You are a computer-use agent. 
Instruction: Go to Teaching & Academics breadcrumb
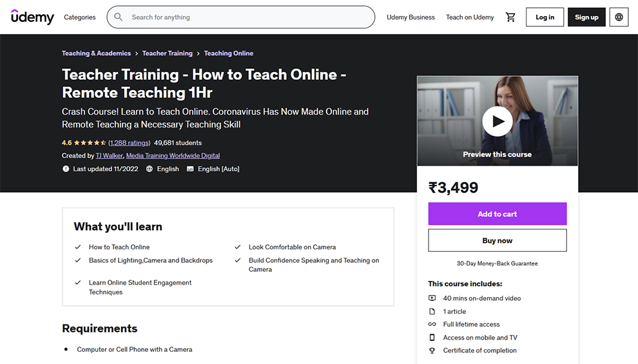pos(97,53)
